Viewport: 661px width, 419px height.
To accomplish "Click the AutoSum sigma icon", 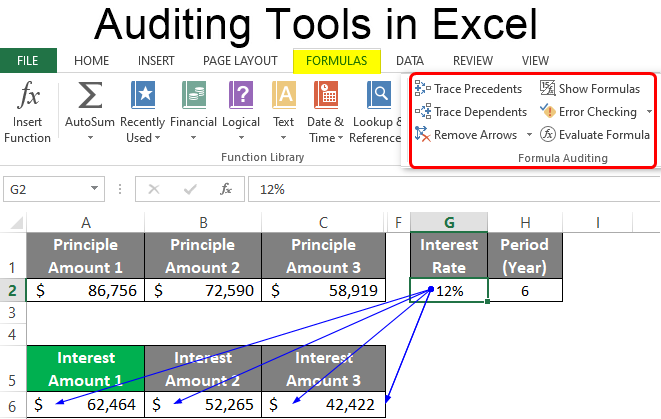I will [90, 95].
